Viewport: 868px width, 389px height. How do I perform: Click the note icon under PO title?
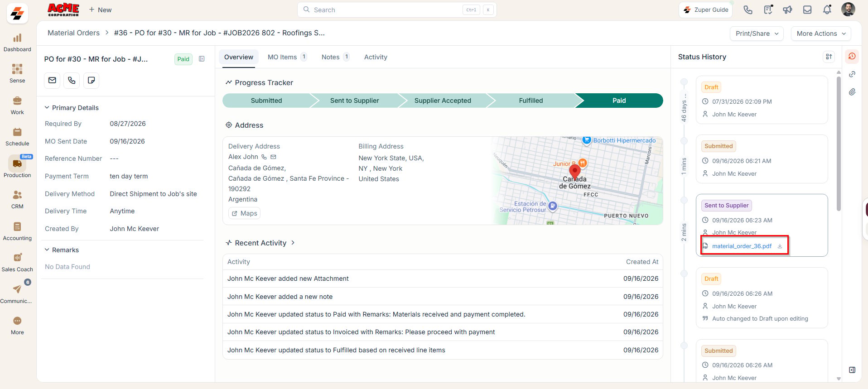tap(91, 80)
